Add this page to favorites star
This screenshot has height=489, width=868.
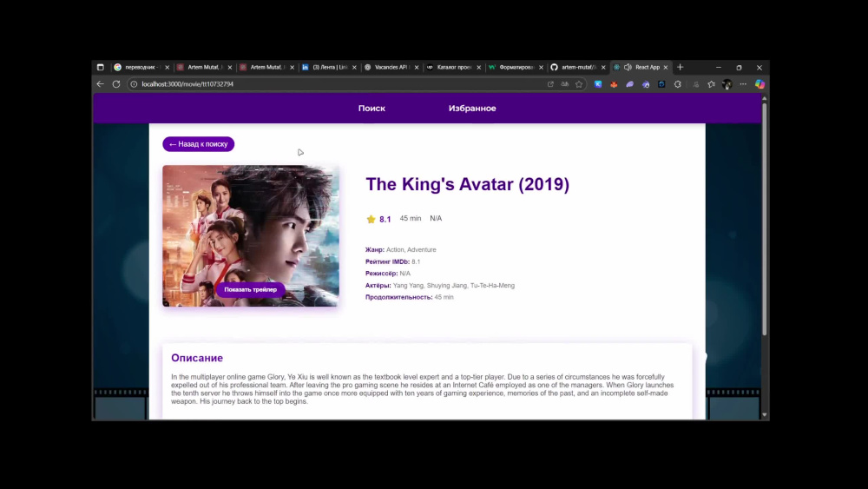coord(579,84)
